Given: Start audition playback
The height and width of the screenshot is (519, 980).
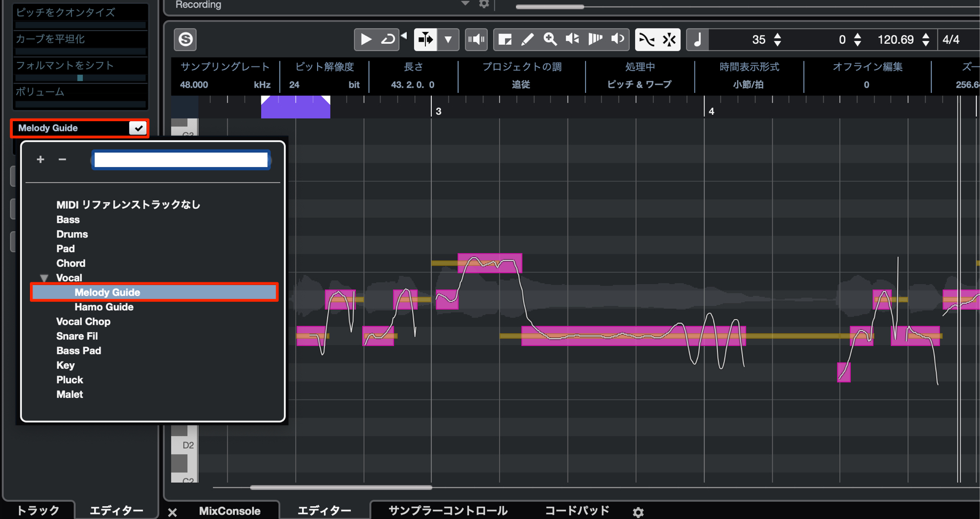Looking at the screenshot, I should (366, 39).
